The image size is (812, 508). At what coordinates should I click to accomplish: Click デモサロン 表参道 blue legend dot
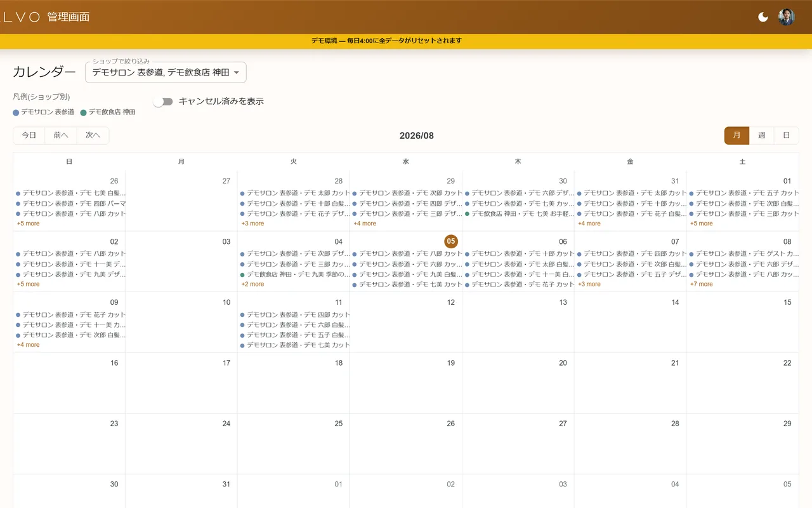16,112
